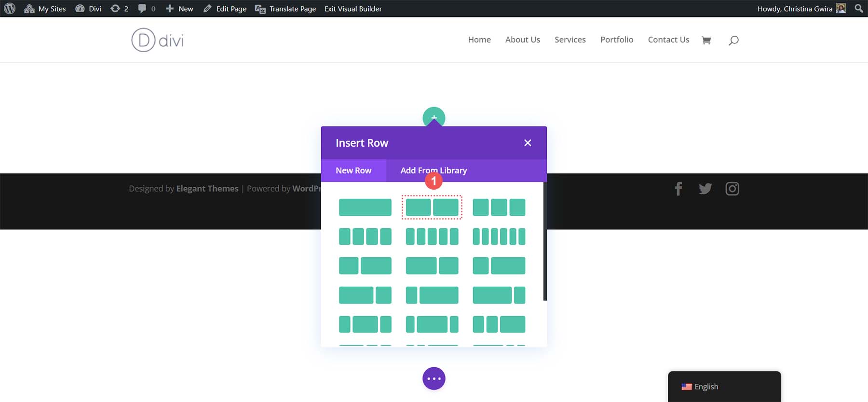Open the Contact Us page
This screenshot has height=402, width=868.
(x=668, y=40)
